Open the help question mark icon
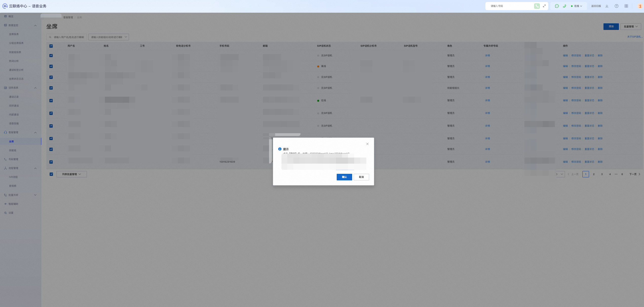Screen dimensions: 644x307 (x=616, y=6)
